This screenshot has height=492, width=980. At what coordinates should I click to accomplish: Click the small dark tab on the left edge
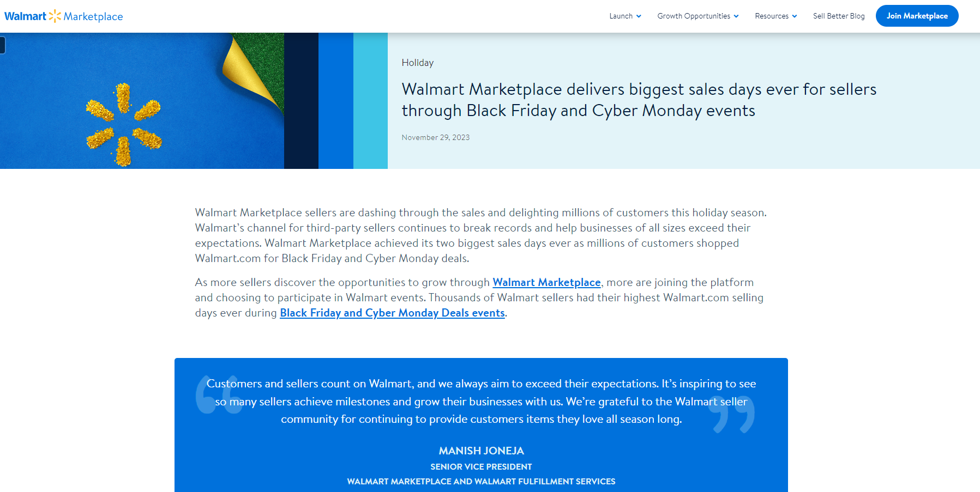(3, 45)
